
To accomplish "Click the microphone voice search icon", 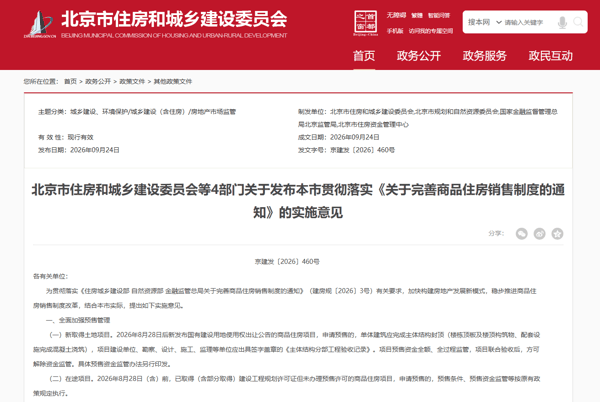I will (562, 23).
